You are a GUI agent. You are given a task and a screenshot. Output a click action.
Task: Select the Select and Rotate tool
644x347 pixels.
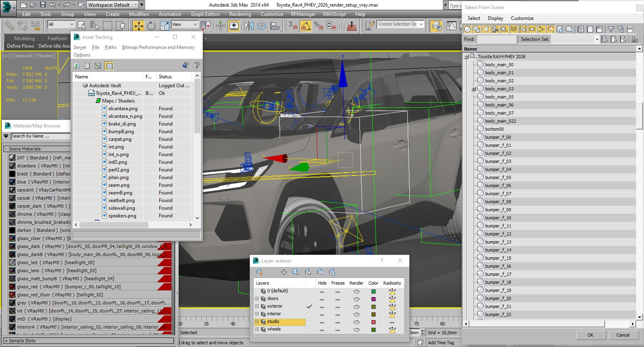click(x=151, y=26)
